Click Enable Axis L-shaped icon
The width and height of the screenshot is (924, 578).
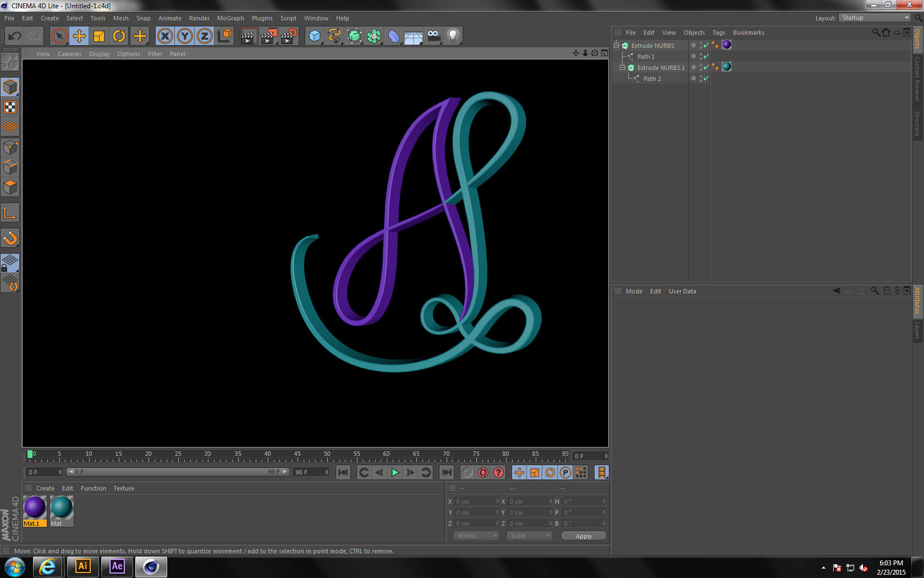tap(10, 212)
